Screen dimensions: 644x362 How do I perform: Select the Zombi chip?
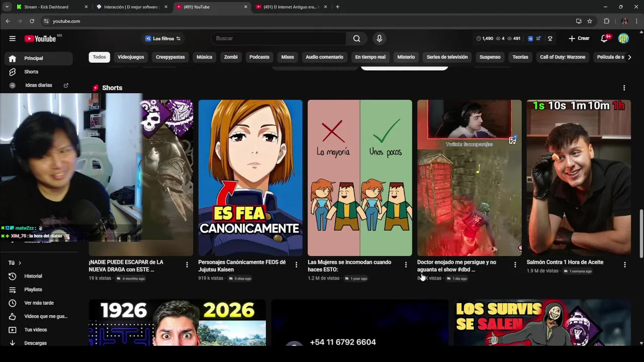pos(231,57)
